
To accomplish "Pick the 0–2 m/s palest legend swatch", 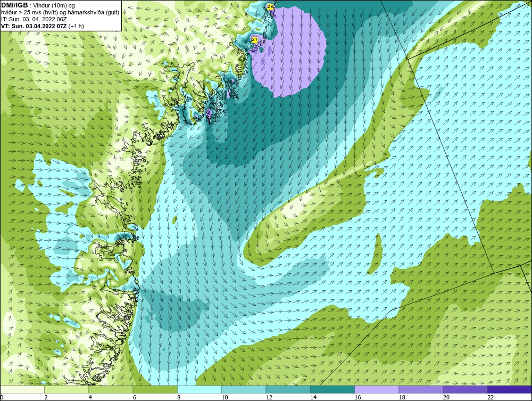I will click(x=22, y=389).
